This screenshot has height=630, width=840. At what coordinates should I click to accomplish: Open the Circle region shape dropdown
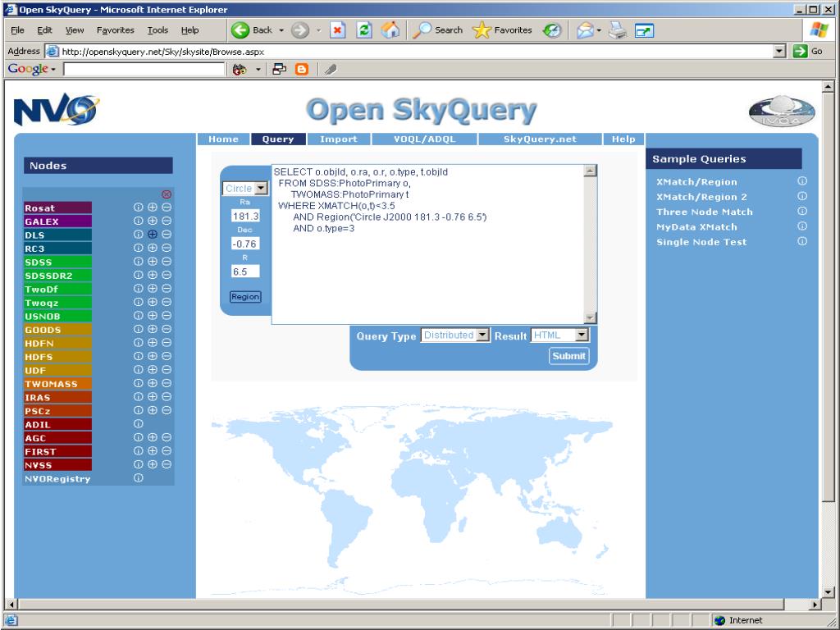tap(262, 188)
